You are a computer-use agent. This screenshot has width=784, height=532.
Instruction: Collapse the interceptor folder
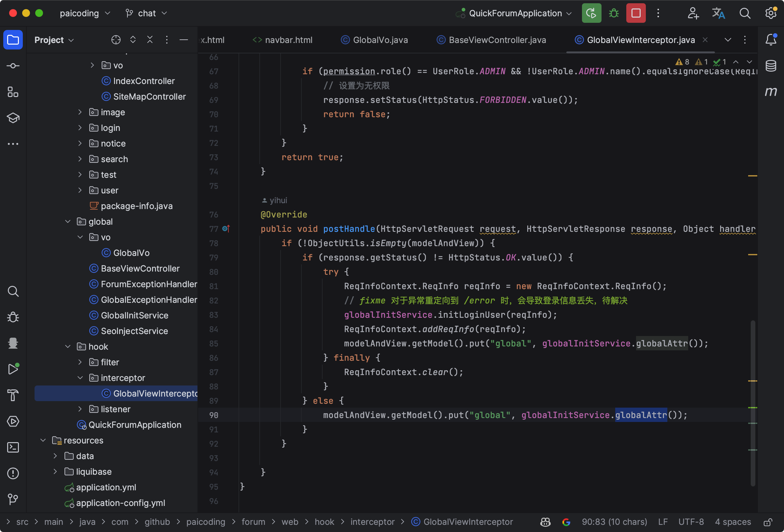point(80,378)
